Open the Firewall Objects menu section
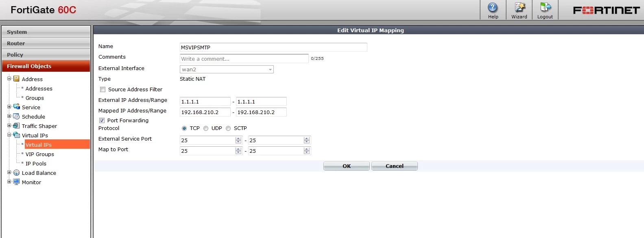The image size is (644, 238). pos(46,66)
